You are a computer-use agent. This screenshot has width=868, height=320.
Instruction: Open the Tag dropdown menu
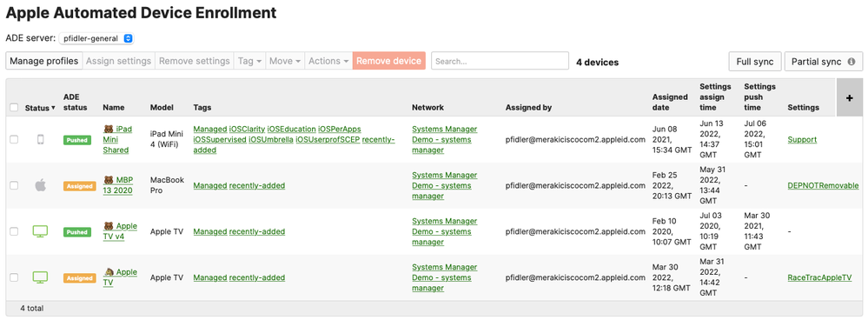(249, 61)
